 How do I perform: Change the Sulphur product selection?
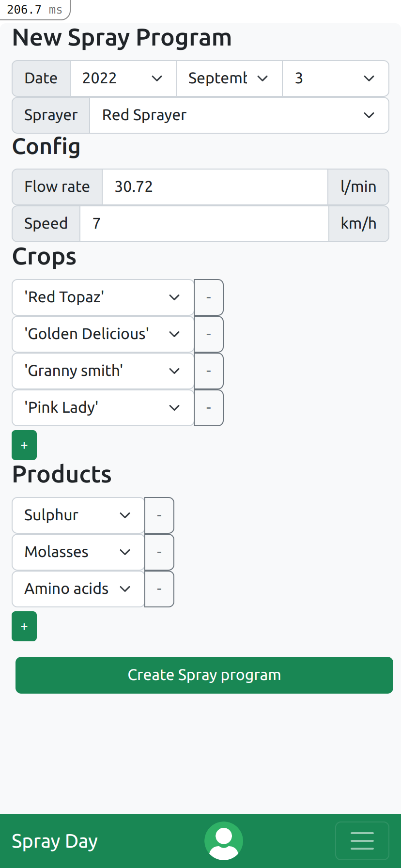tap(78, 515)
